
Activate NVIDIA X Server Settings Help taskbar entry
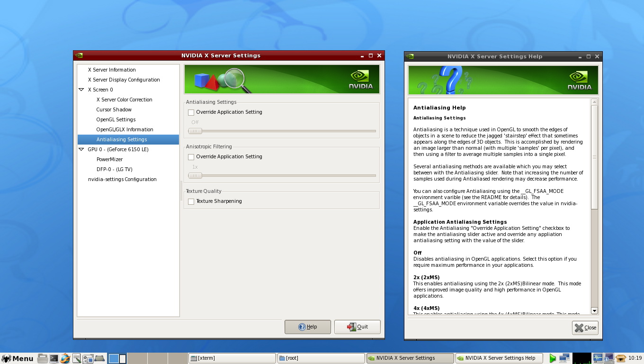tap(499, 358)
